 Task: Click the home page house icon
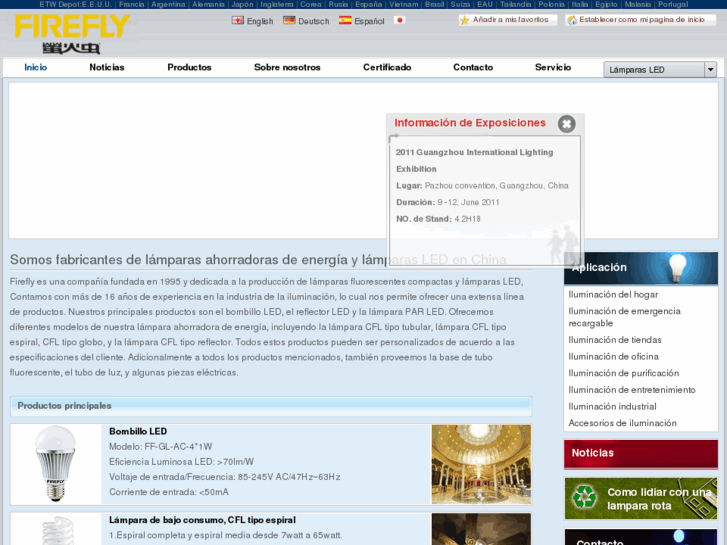572,20
